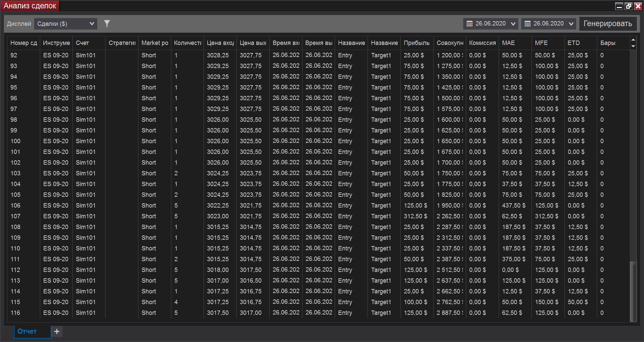Screen dimensions: 644x342
Task: Click profit 312,50 $ in row 107
Action: point(415,216)
